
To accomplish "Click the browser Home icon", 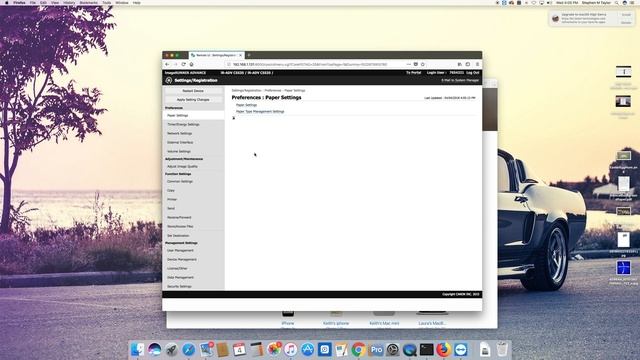I will [x=191, y=64].
